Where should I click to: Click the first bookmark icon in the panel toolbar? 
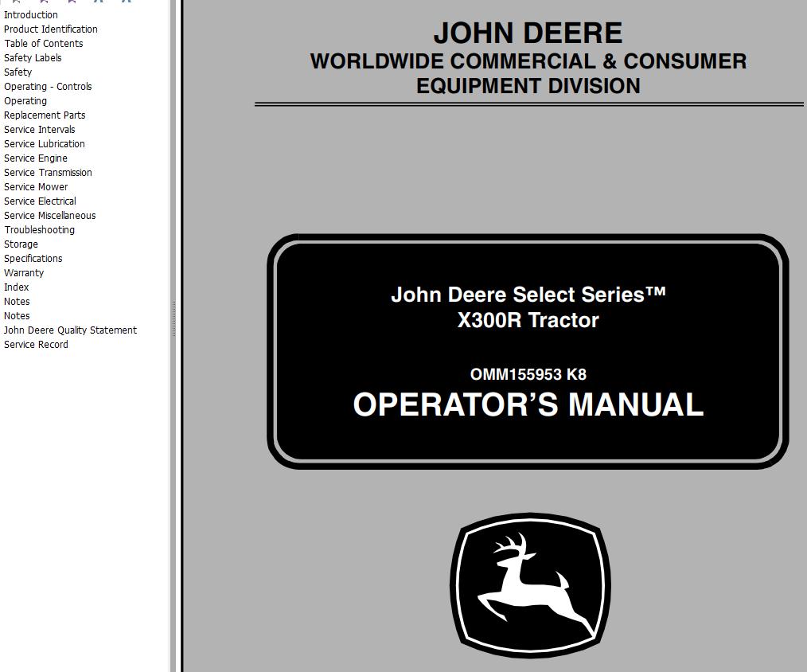pos(16,2)
